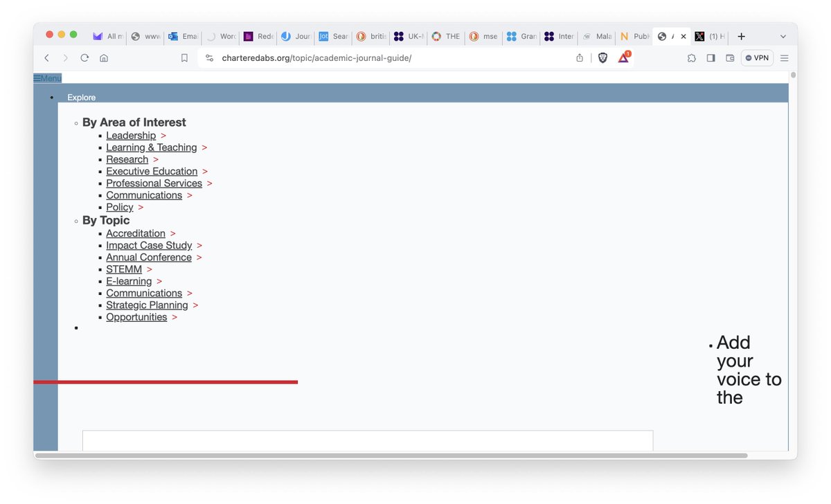Viewport: 831px width, 504px height.
Task: Open the Executive Education link
Action: [x=152, y=171]
